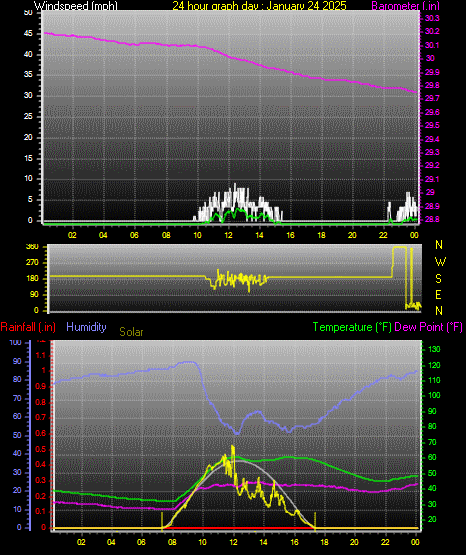Screen dimensions: 466x555
Task: Click the 16 hour tick on bottom graph
Action: 294,542
